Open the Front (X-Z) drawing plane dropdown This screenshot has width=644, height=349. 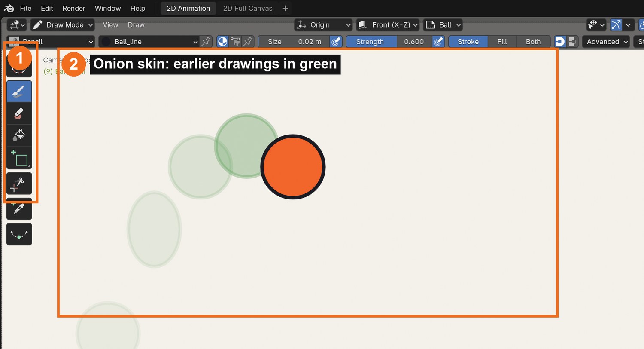[x=388, y=25]
